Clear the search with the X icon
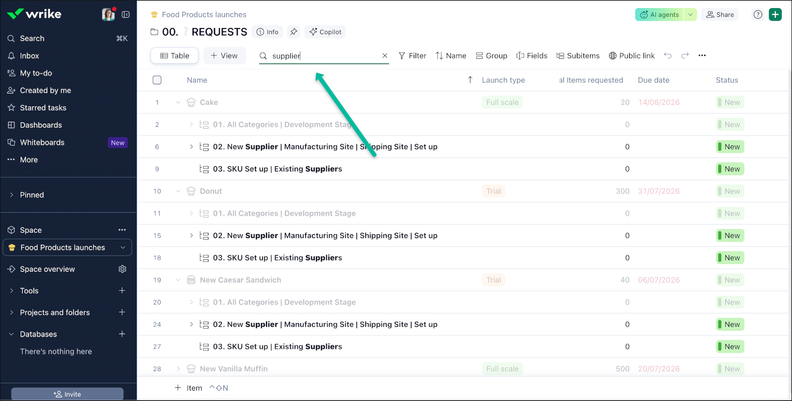Image resolution: width=792 pixels, height=401 pixels. tap(384, 56)
